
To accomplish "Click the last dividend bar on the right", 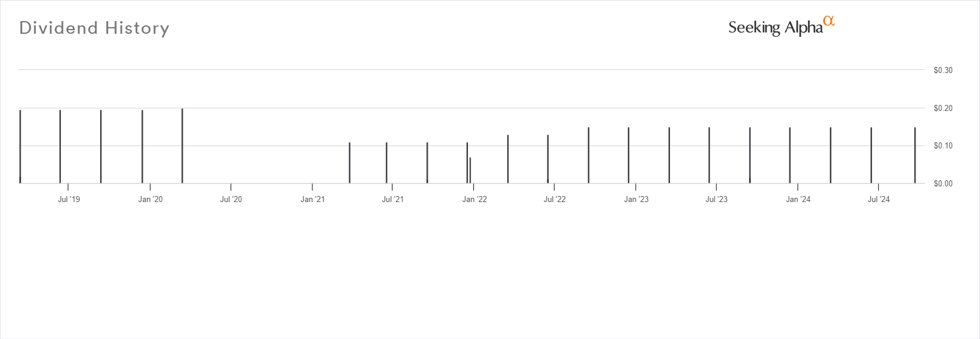I will pos(915,155).
